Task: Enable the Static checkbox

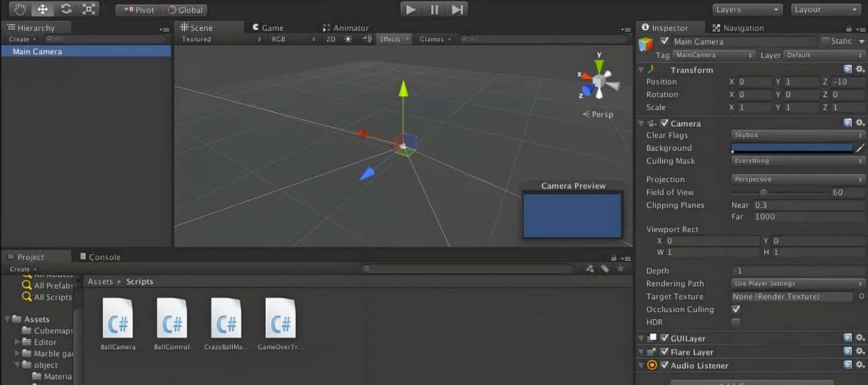Action: point(825,41)
